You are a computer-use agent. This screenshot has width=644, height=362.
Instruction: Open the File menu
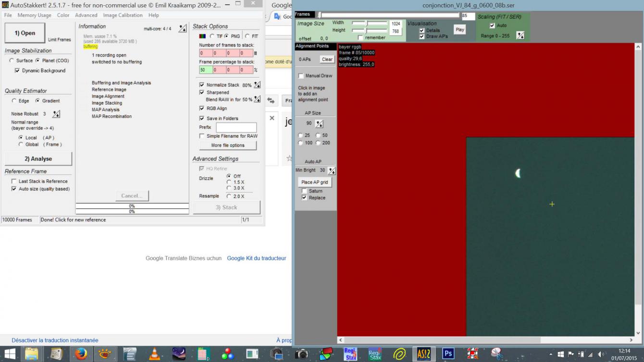coord(8,15)
